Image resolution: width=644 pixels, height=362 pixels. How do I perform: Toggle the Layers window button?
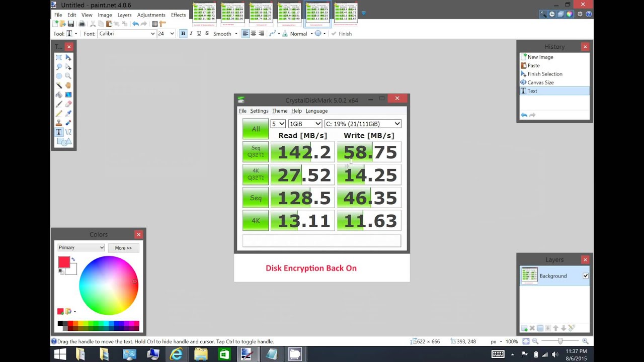[x=560, y=14]
